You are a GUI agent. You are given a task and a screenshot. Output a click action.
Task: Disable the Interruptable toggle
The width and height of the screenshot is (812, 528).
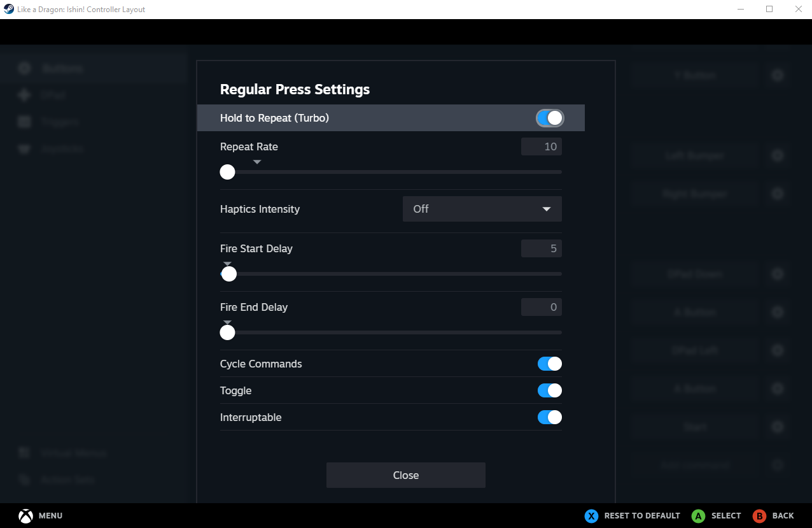coord(550,417)
